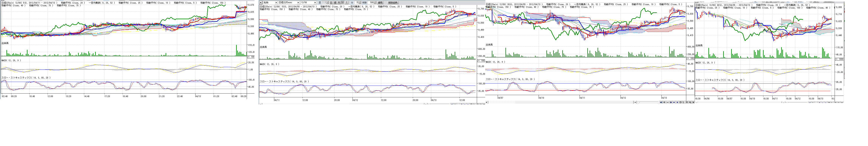Click the zoom slider below the 30-minute chart
The image size is (868, 146).
pos(648,102)
